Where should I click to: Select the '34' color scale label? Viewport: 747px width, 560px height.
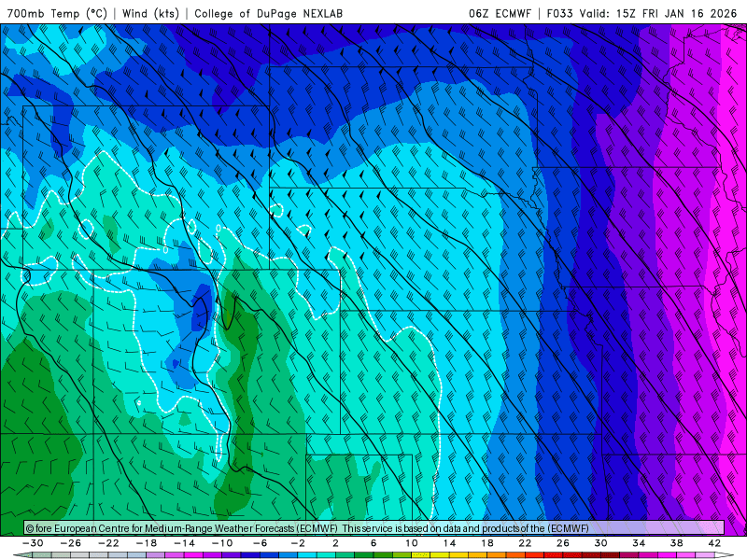[639, 543]
